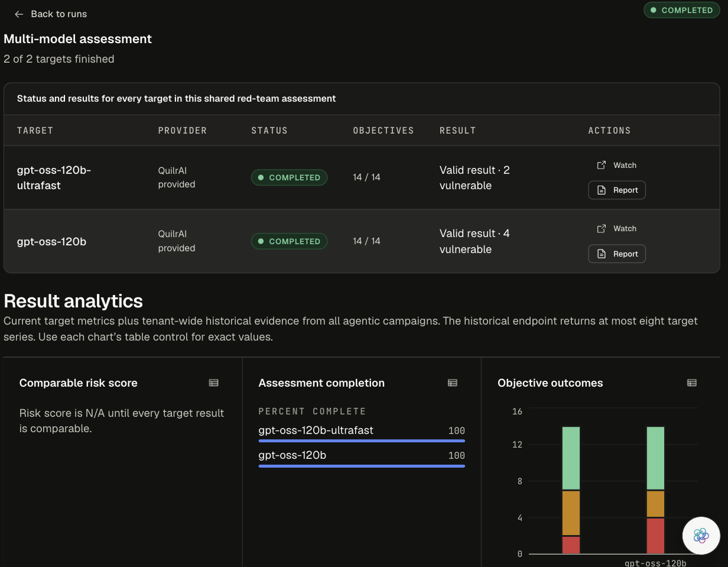The image size is (728, 567).
Task: Click Result analytics heading
Action: coord(73,301)
